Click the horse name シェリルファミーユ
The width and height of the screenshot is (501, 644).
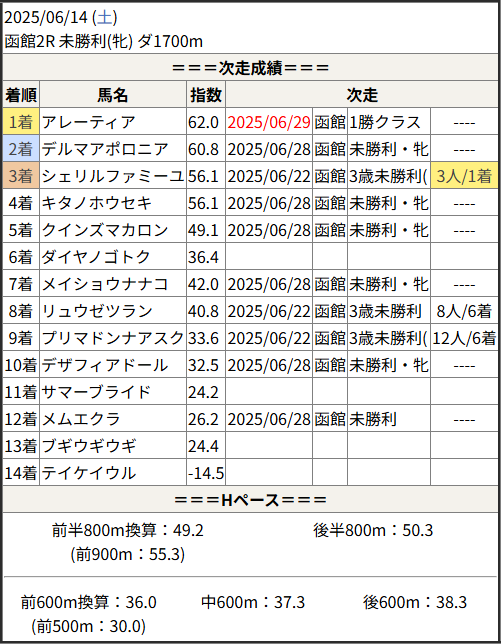point(113,176)
